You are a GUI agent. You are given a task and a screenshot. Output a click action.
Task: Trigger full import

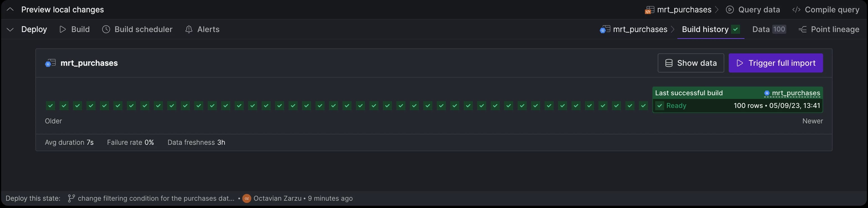click(x=776, y=63)
